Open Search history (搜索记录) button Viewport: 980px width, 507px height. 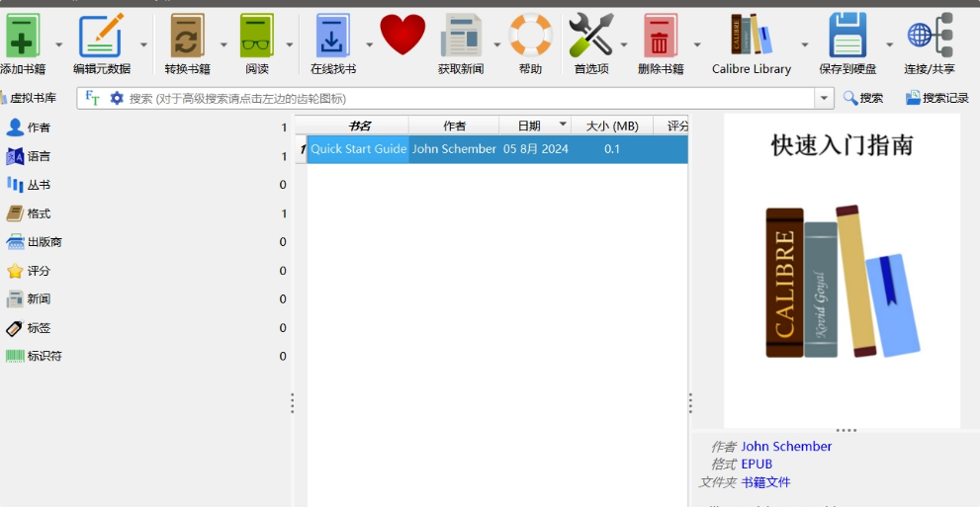pyautogui.click(x=937, y=98)
